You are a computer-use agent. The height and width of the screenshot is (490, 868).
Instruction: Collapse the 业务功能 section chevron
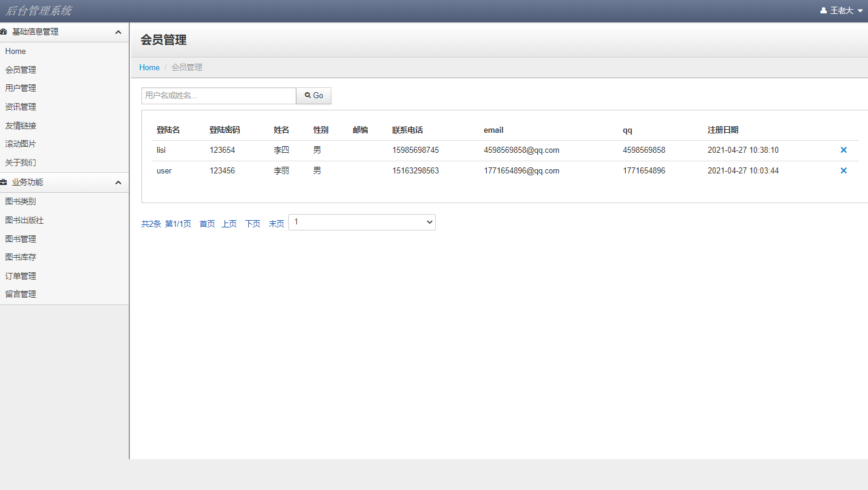[118, 182]
